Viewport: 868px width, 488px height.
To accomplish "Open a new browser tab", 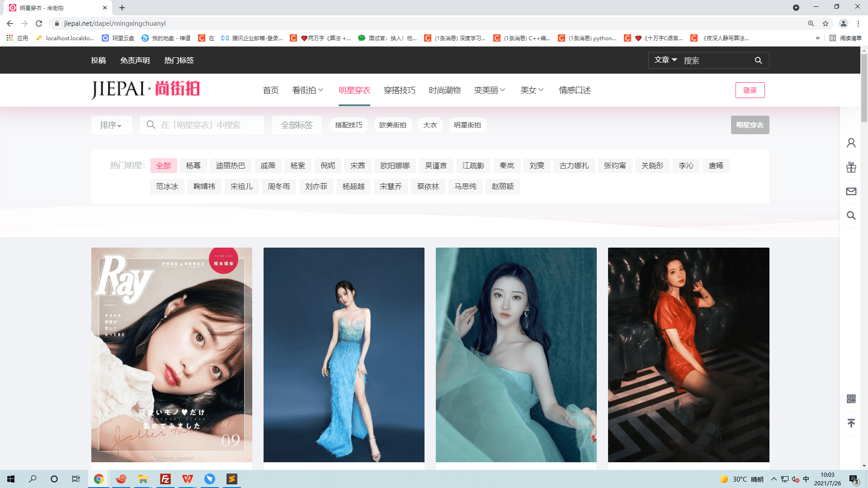I will click(x=122, y=8).
